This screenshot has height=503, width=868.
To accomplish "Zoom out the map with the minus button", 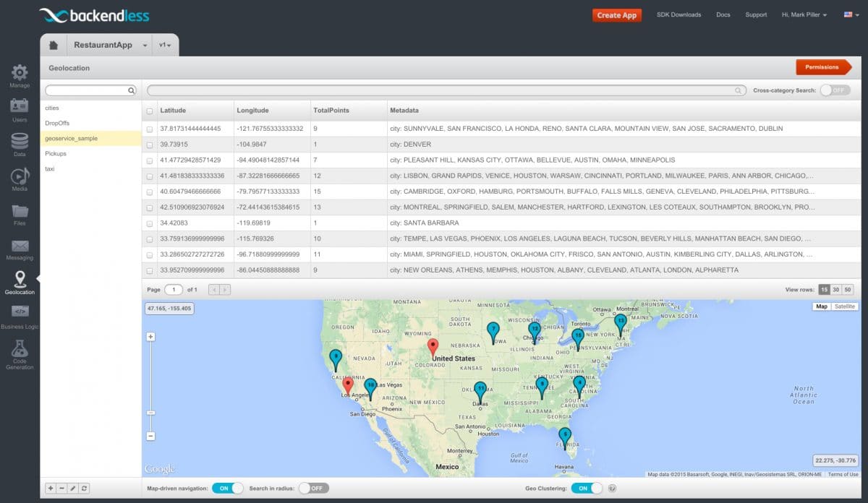I will (150, 436).
